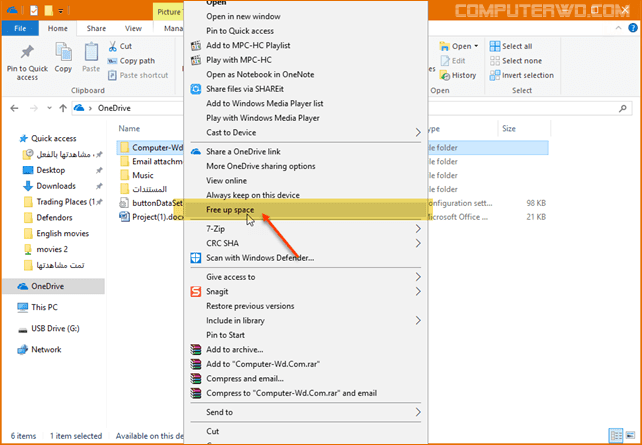
Task: Sort by the Size column header
Action: (509, 129)
